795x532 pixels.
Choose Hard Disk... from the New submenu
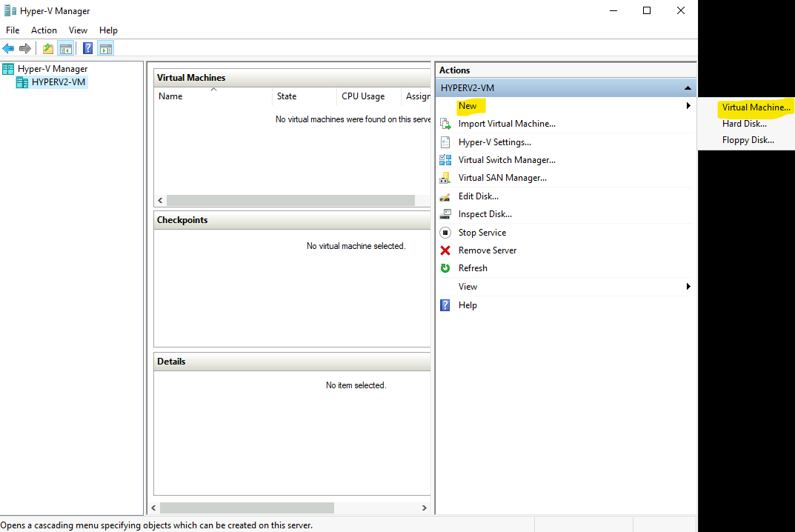tap(745, 124)
